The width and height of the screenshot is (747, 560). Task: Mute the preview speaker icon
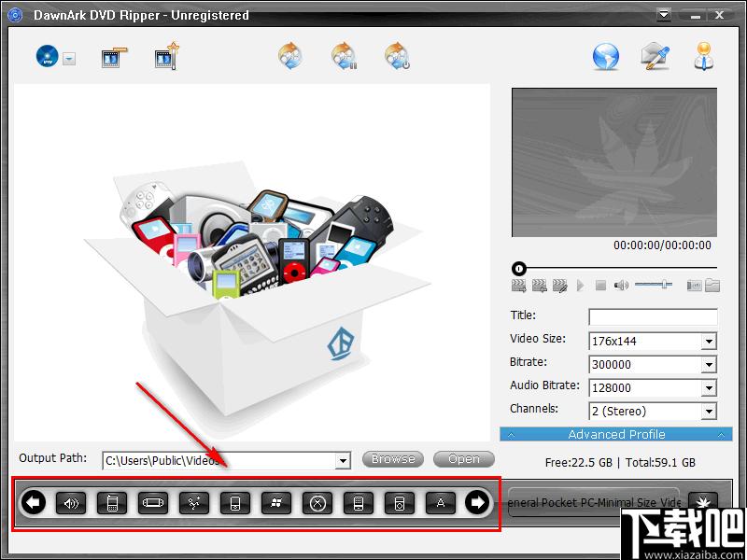621,286
